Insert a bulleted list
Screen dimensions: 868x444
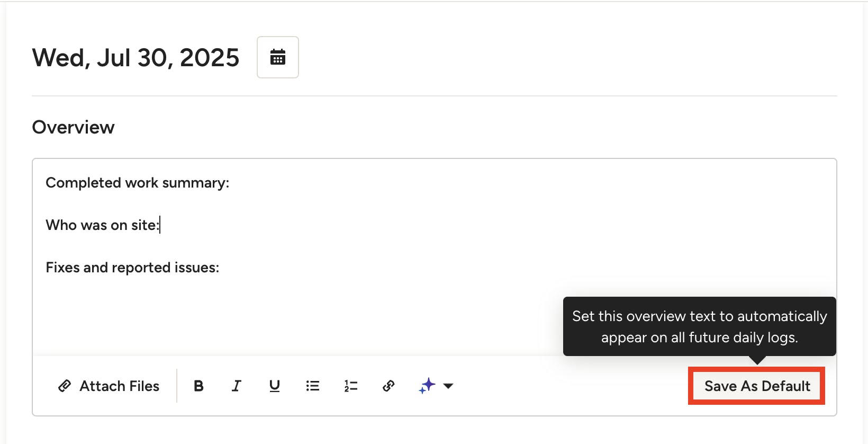313,386
